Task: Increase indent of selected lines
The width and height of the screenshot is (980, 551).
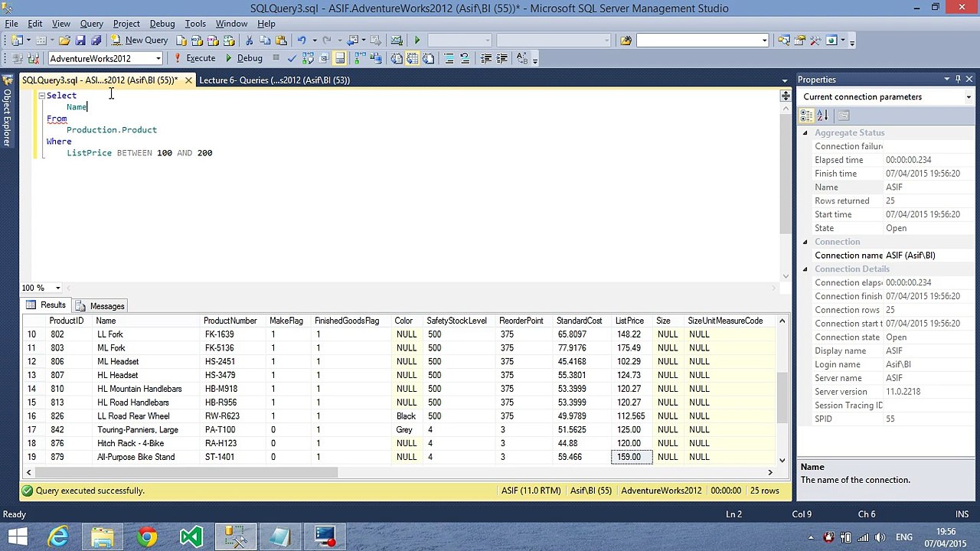Action: pos(502,58)
